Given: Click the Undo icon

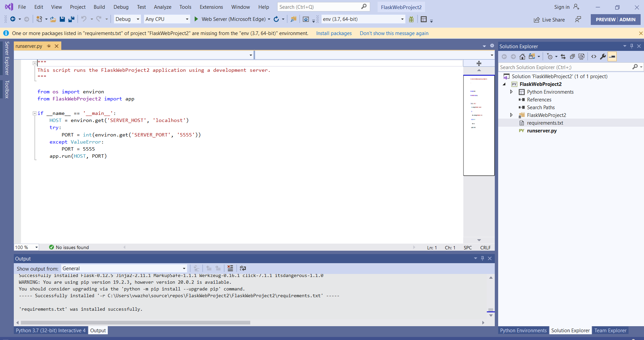Looking at the screenshot, I should 84,19.
